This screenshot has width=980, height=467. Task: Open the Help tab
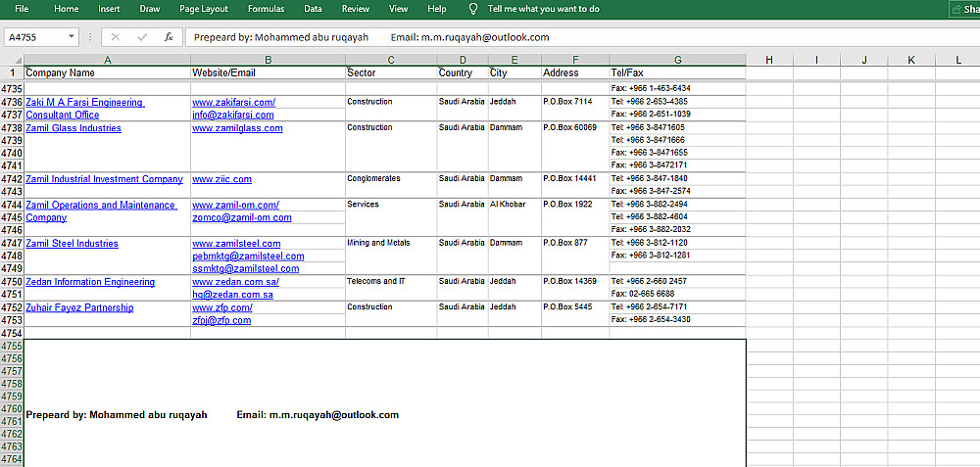pos(437,9)
